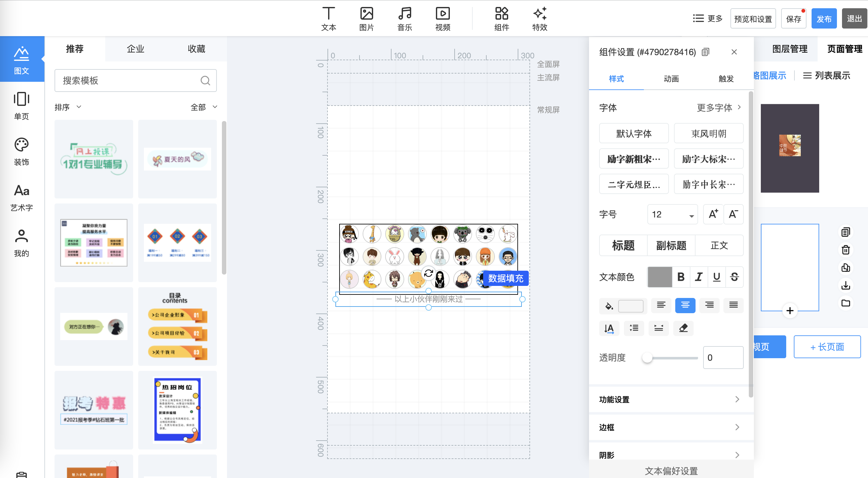
Task: Click 预览和设置 button
Action: [753, 19]
